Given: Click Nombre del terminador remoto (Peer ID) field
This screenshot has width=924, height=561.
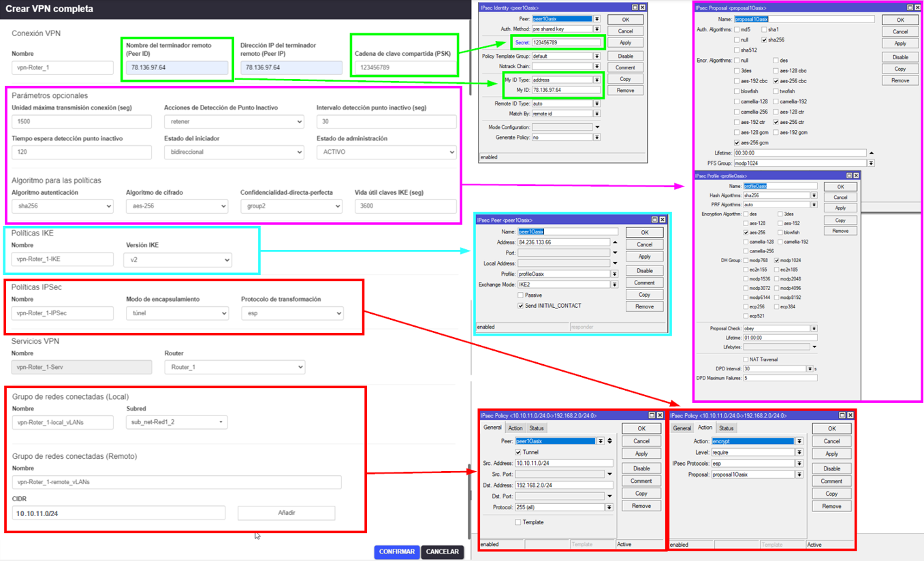Looking at the screenshot, I should point(177,67).
